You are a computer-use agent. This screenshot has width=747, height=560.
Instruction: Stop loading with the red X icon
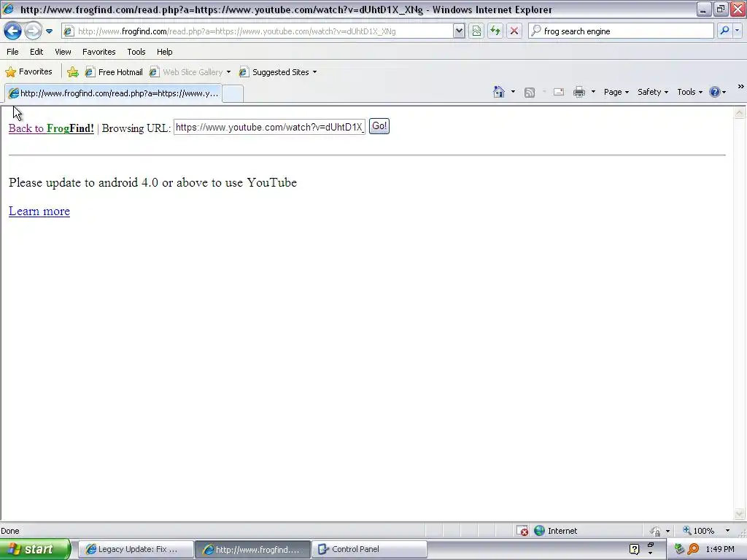point(514,31)
